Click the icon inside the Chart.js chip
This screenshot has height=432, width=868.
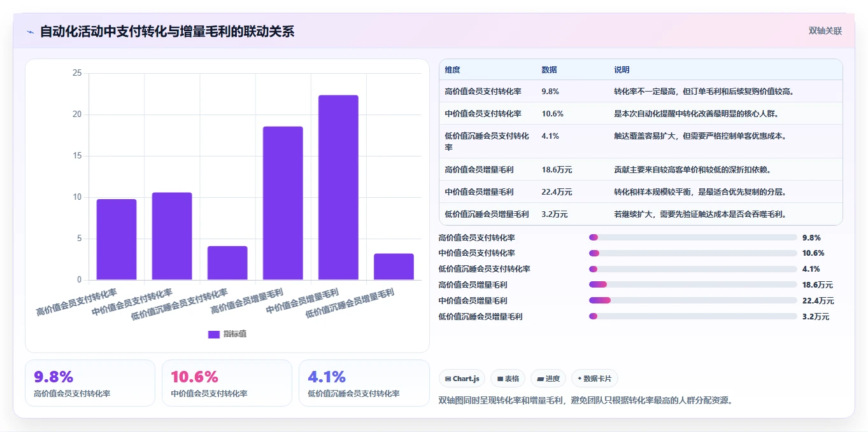pos(448,379)
